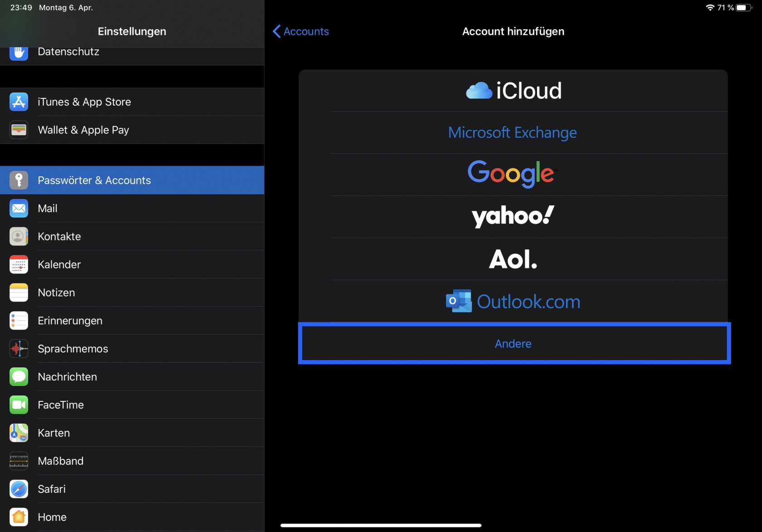The image size is (762, 532).
Task: Tap the Mail envelope icon
Action: pyautogui.click(x=19, y=208)
